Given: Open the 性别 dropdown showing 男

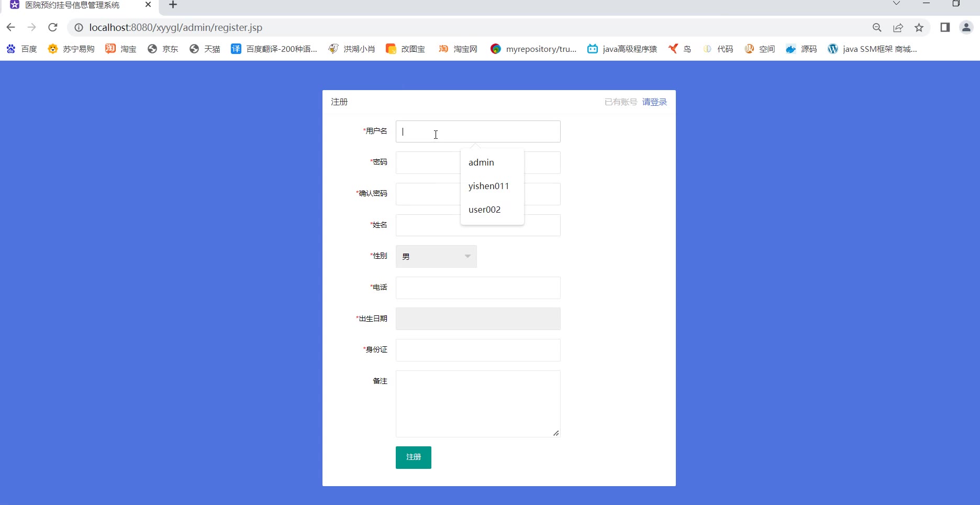Looking at the screenshot, I should pos(436,256).
